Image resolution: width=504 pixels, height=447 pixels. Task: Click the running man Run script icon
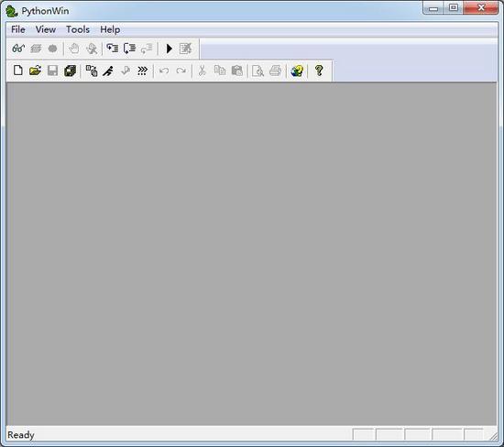108,71
